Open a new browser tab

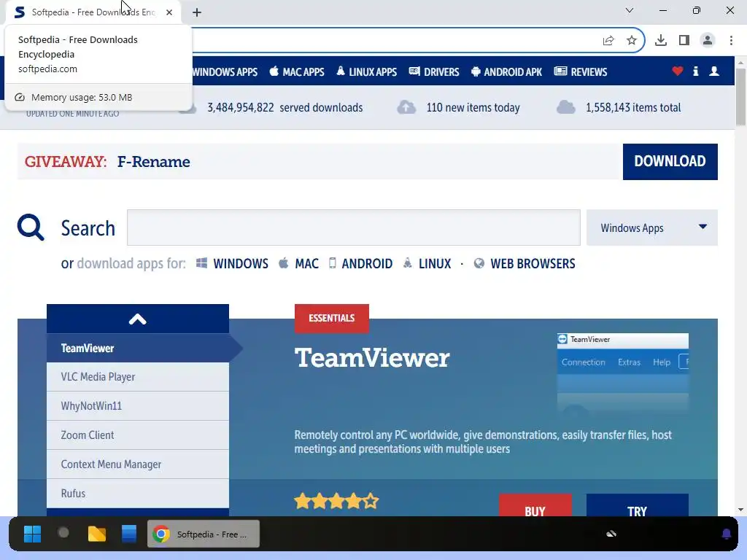point(197,12)
